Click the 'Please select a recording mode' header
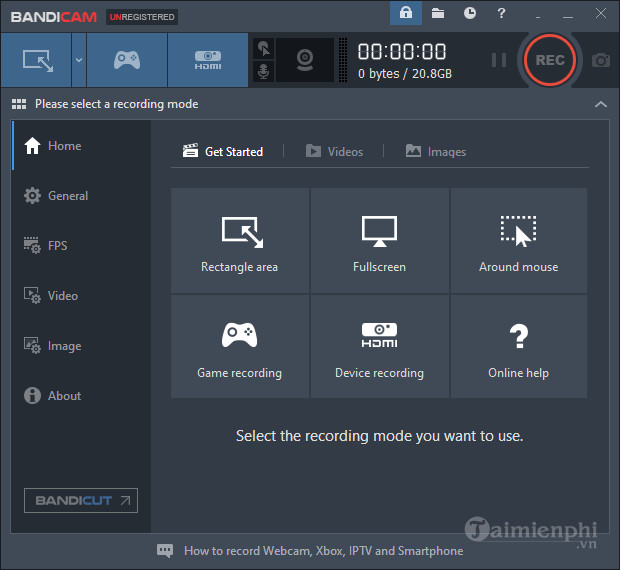Screen dimensions: 620x570 click(x=117, y=104)
